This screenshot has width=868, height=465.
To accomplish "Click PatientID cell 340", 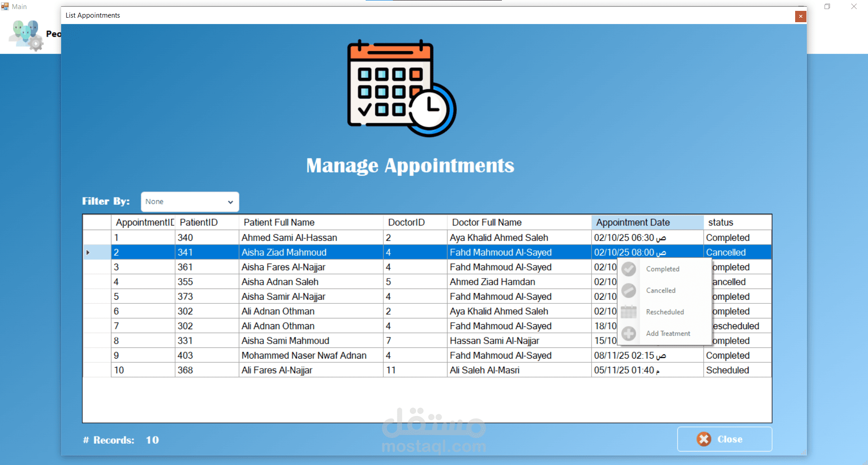I will click(x=207, y=238).
